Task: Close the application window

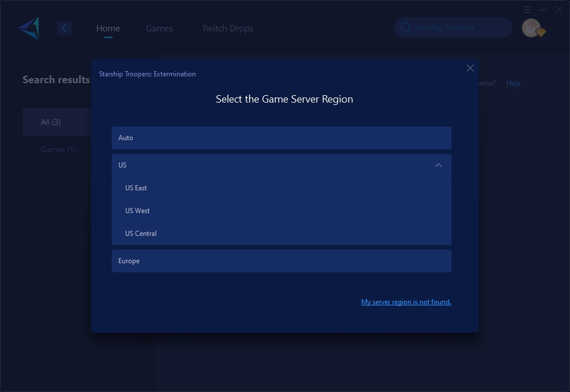Action: pos(559,10)
